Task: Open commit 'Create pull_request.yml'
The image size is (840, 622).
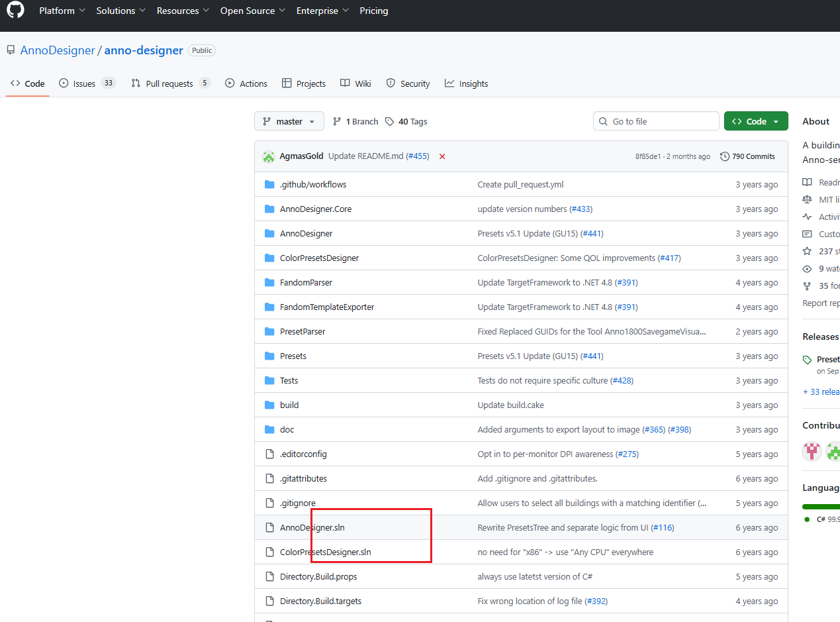Action: tap(521, 184)
